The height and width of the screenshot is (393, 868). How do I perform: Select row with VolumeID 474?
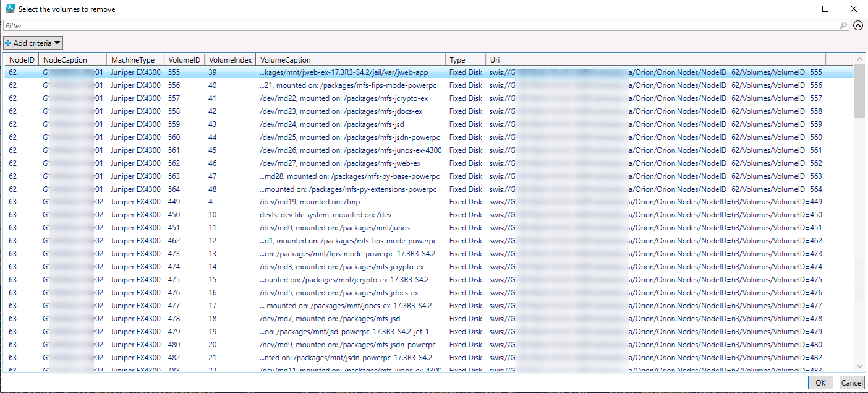point(429,267)
